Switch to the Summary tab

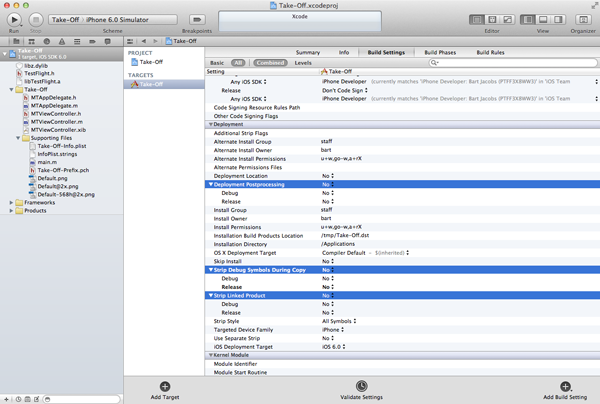pyautogui.click(x=308, y=52)
